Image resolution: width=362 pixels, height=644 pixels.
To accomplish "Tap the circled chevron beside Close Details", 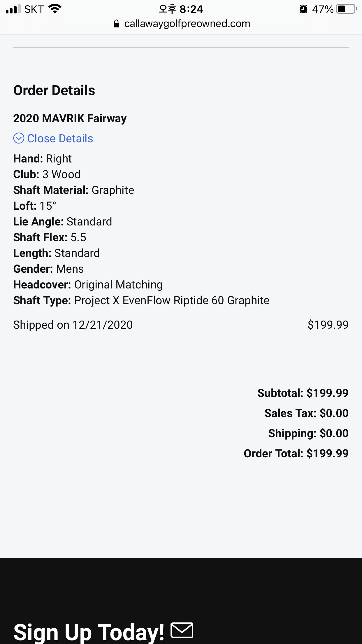I will pos(19,138).
